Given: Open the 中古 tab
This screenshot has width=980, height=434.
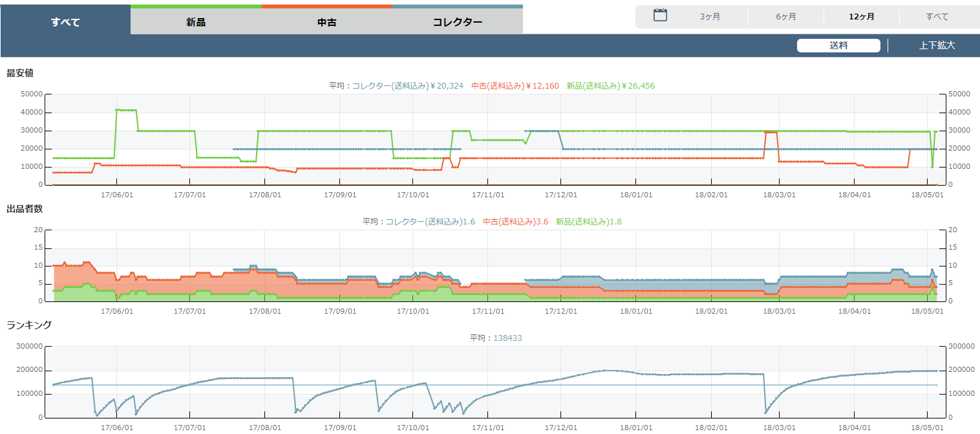Looking at the screenshot, I should (x=327, y=22).
